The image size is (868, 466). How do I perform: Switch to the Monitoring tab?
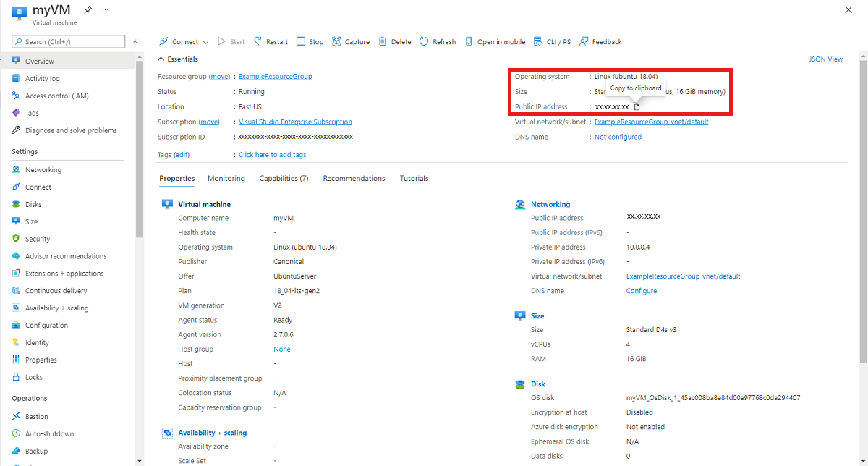[x=226, y=179]
